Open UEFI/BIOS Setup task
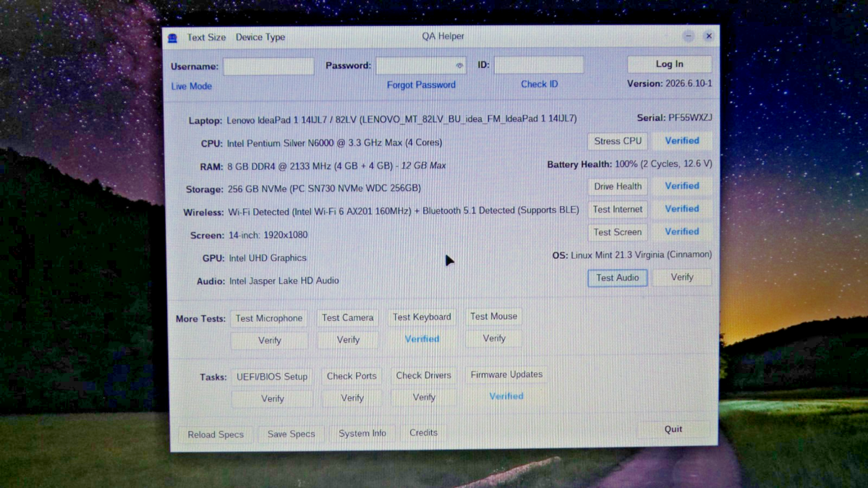The width and height of the screenshot is (868, 488). (x=272, y=377)
